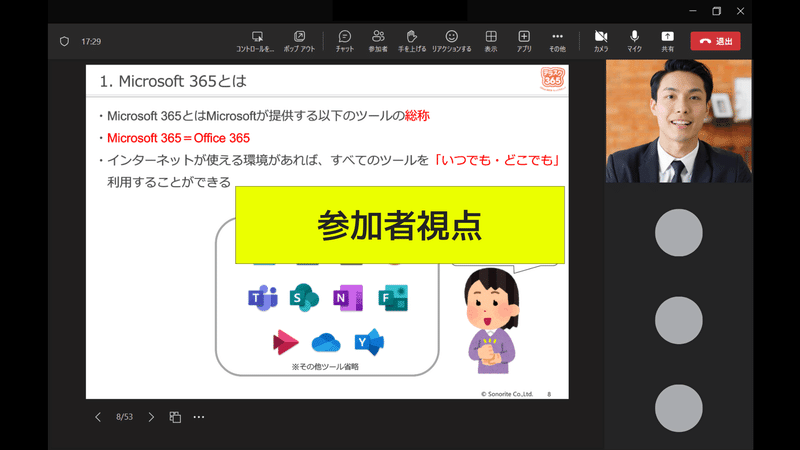
Task: Click the slide counter 8/53
Action: coord(124,417)
